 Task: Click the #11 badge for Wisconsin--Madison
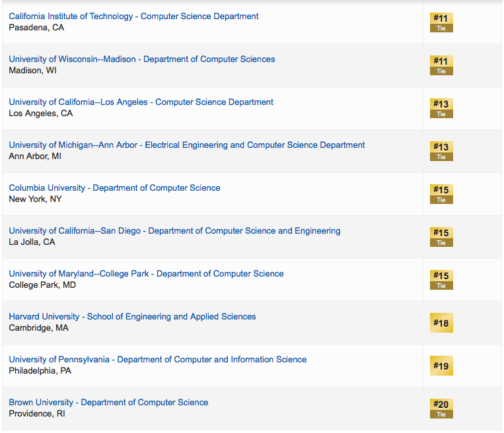441,65
